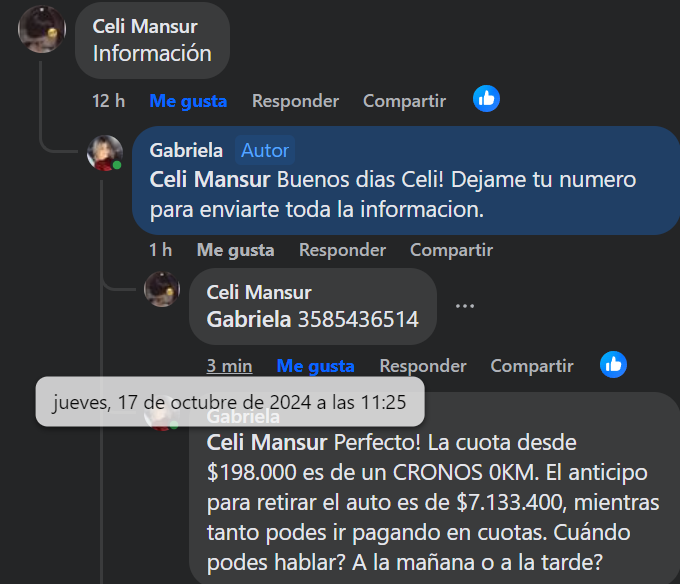Click the 3 min timestamp link

click(229, 366)
